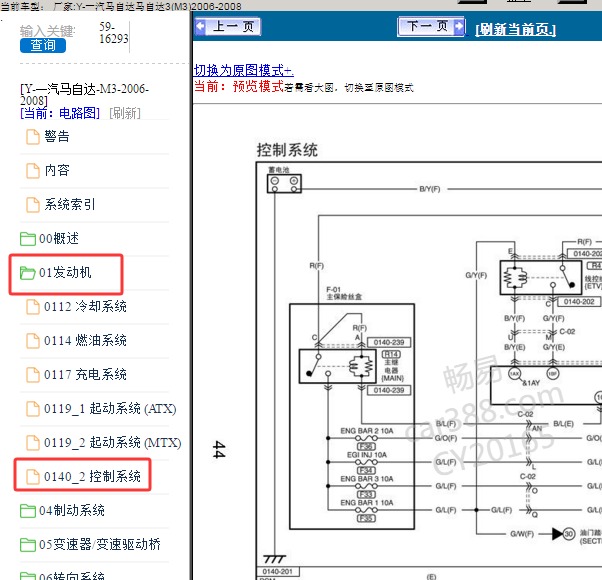The image size is (602, 580).
Task: Click the main relay R14 symbol
Action: click(337, 366)
